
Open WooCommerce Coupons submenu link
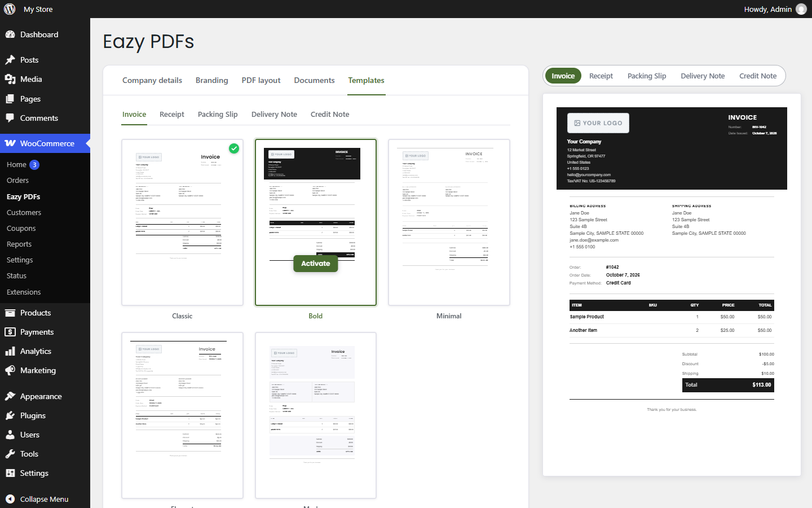click(x=21, y=229)
